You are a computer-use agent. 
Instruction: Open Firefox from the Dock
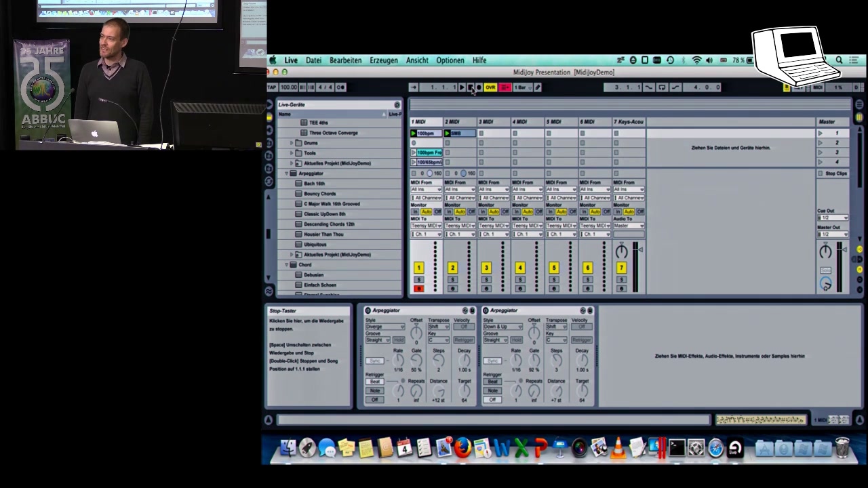[462, 447]
